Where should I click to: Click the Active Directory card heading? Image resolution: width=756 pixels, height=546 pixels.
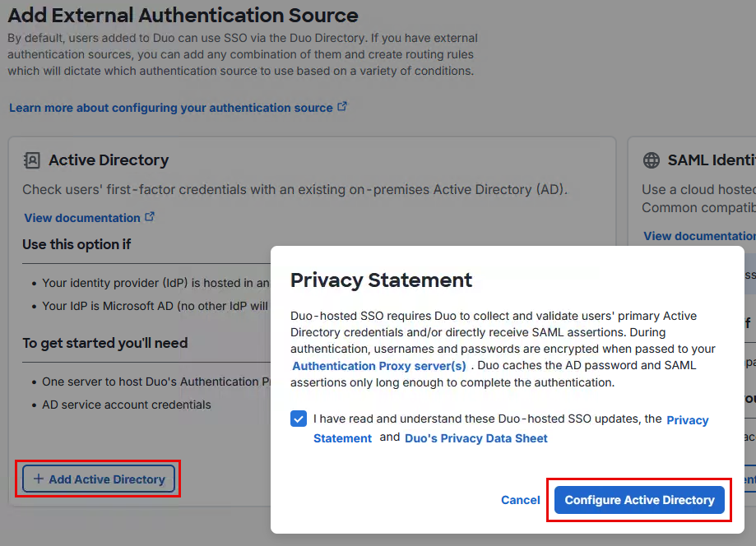pyautogui.click(x=109, y=160)
